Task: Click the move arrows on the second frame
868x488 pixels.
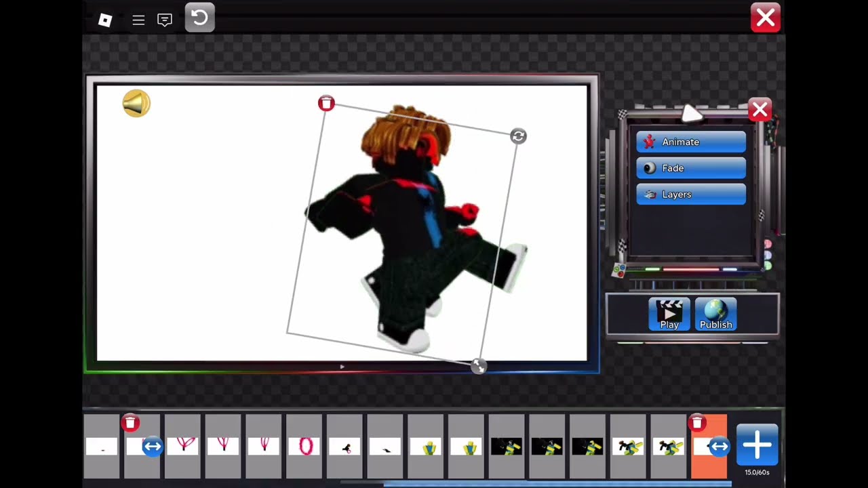Action: click(153, 447)
